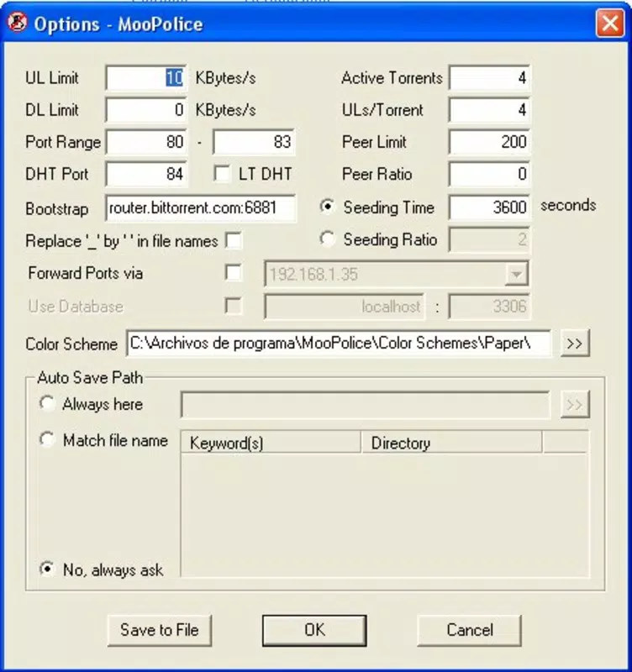Image resolution: width=632 pixels, height=672 pixels.
Task: Open the 192.168.1.35 dropdown arrow
Action: pos(516,274)
